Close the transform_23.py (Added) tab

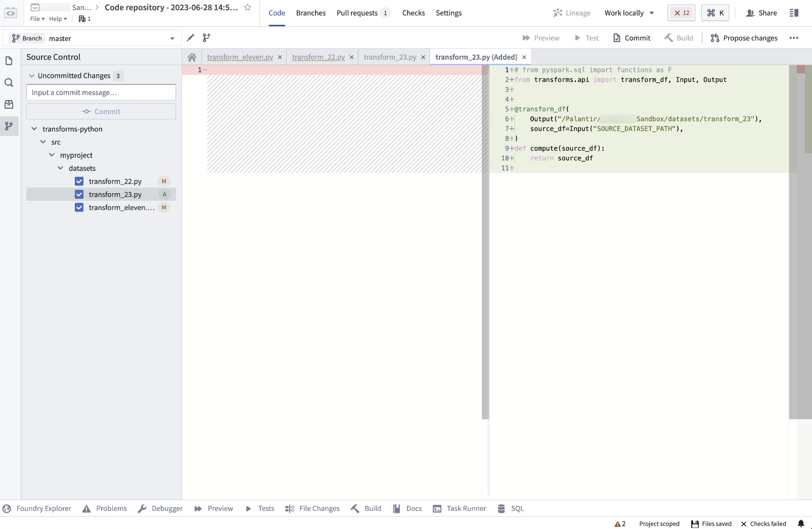click(x=524, y=57)
